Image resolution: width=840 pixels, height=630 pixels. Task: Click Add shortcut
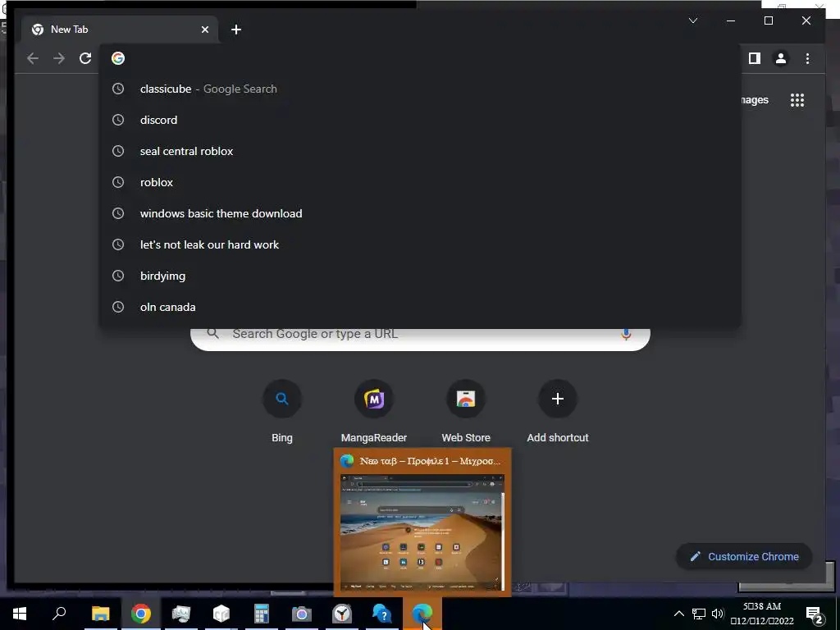click(558, 412)
